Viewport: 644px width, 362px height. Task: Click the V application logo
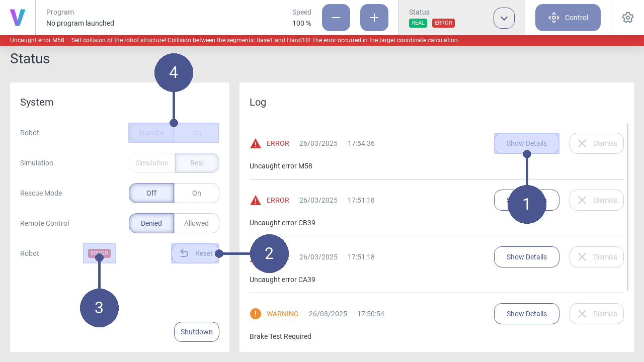tap(18, 18)
